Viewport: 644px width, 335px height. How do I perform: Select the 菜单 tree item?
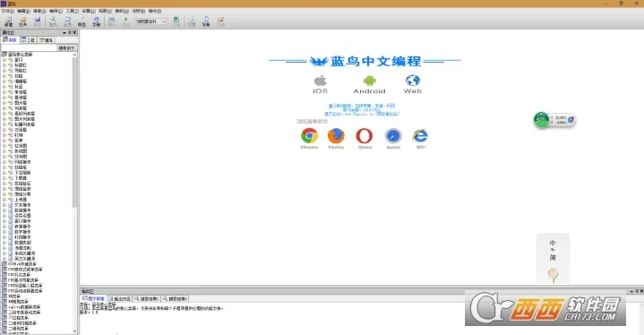pos(19,141)
